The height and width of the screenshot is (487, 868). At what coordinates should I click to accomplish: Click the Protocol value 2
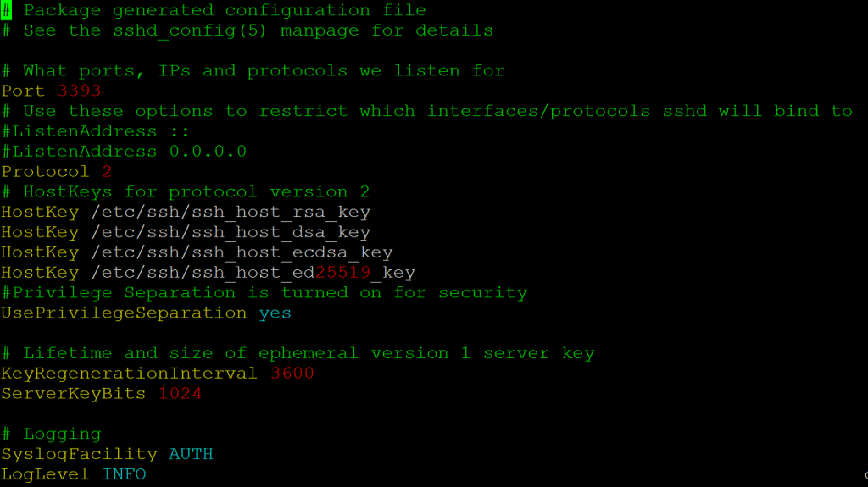point(107,172)
